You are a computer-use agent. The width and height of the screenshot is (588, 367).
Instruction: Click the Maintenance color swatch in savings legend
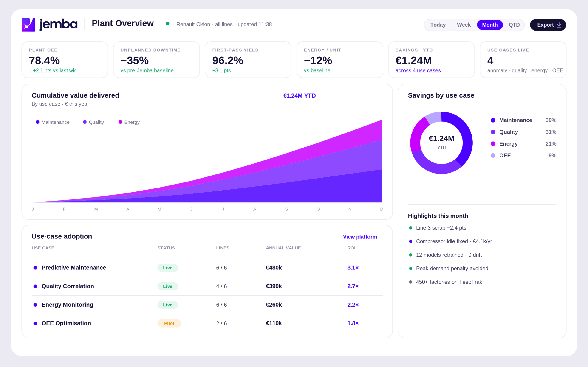pos(493,120)
